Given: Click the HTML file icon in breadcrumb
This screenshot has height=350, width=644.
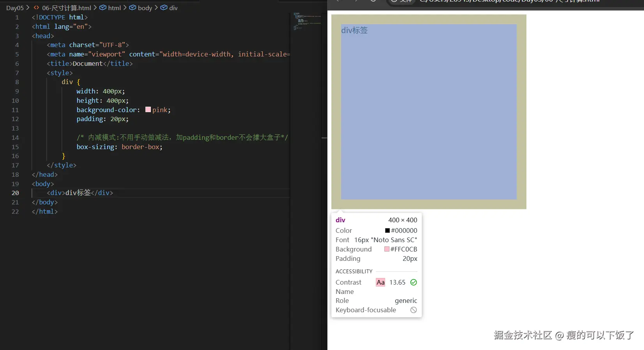Looking at the screenshot, I should tap(36, 7).
